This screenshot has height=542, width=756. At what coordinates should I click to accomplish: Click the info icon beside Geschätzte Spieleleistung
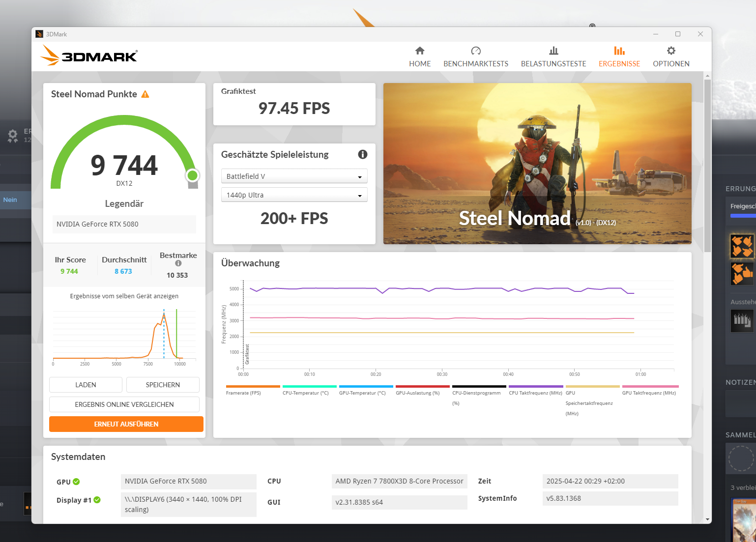tap(363, 154)
